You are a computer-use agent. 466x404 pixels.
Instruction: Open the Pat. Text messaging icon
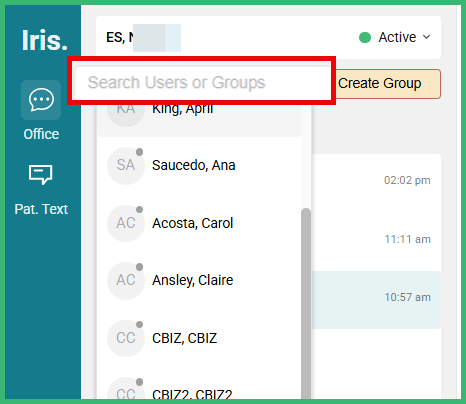(41, 174)
